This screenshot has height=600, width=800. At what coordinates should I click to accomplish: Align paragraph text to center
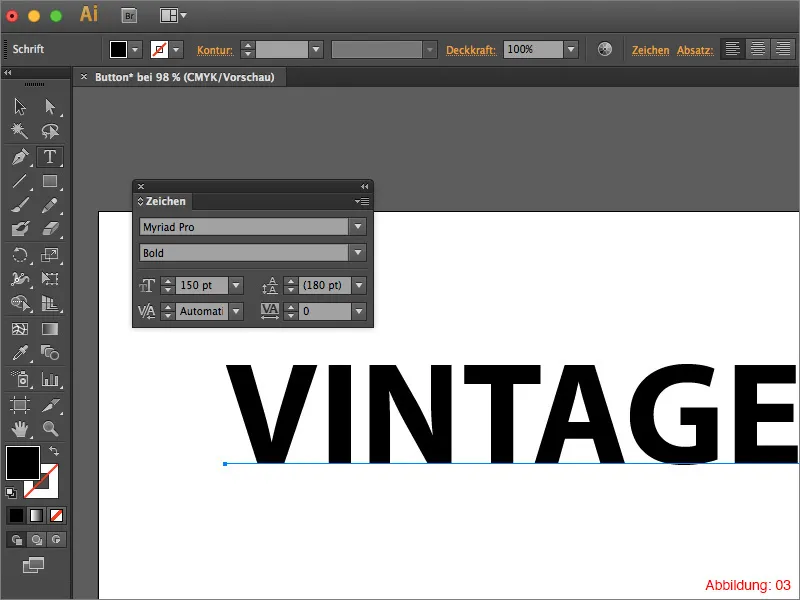tap(759, 49)
